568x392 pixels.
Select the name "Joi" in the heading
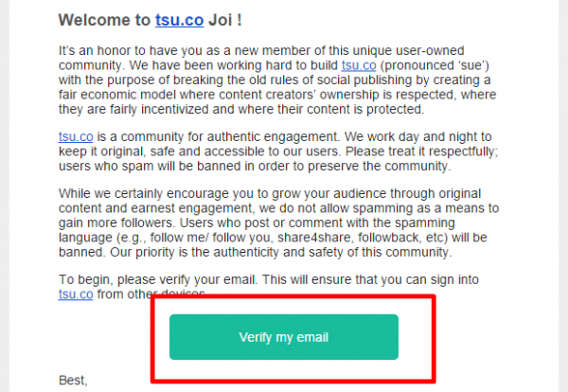(221, 20)
